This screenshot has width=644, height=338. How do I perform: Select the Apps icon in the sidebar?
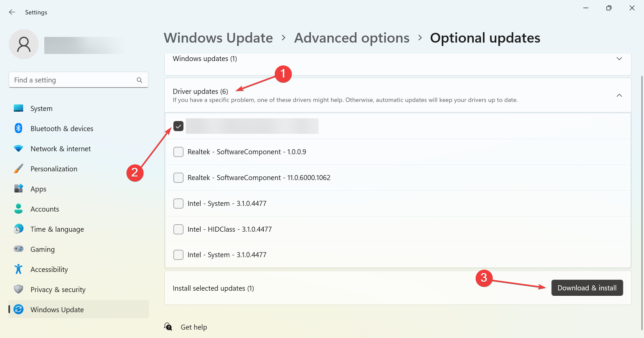(x=18, y=188)
